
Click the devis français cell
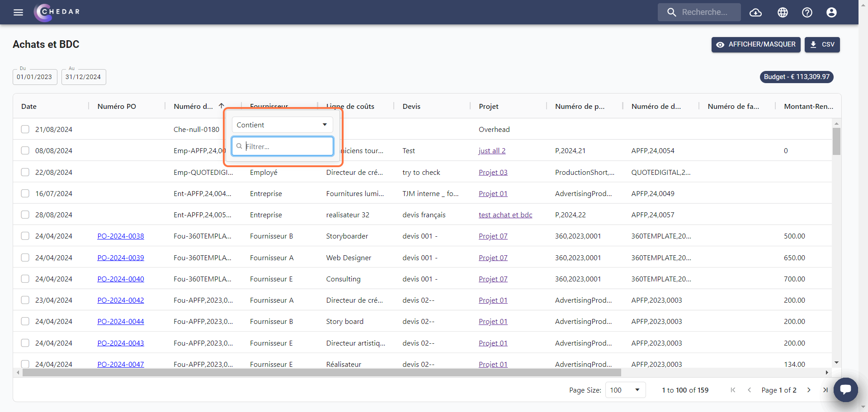(x=424, y=215)
